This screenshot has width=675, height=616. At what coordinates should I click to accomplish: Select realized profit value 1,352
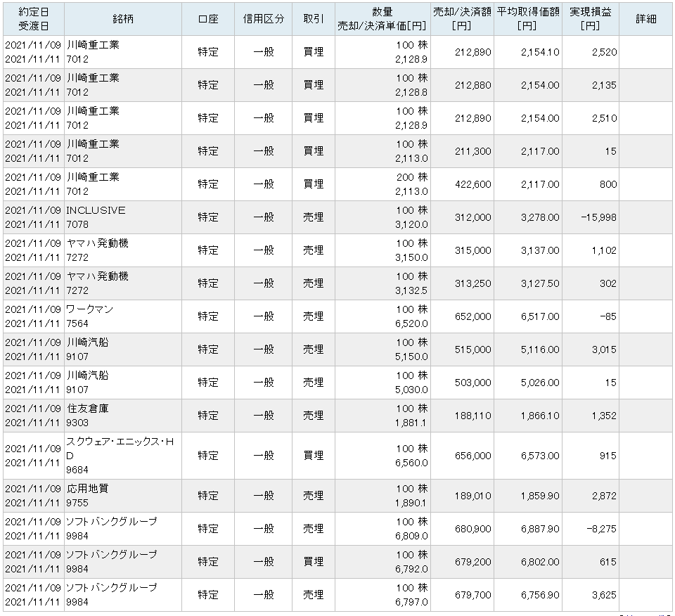[605, 416]
